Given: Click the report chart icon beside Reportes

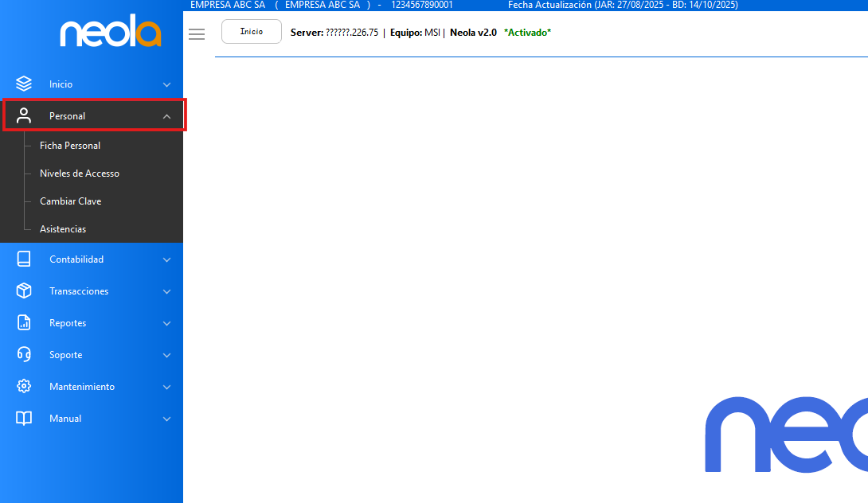Looking at the screenshot, I should point(24,322).
